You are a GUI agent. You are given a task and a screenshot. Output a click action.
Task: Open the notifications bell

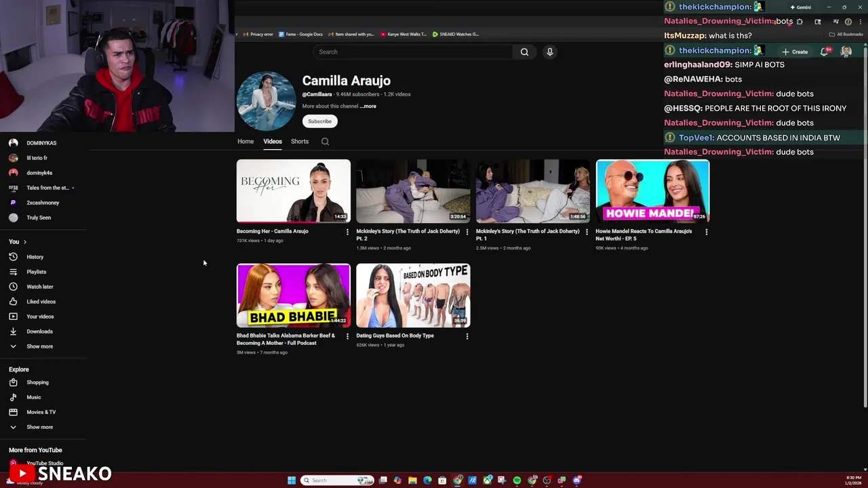pos(824,52)
